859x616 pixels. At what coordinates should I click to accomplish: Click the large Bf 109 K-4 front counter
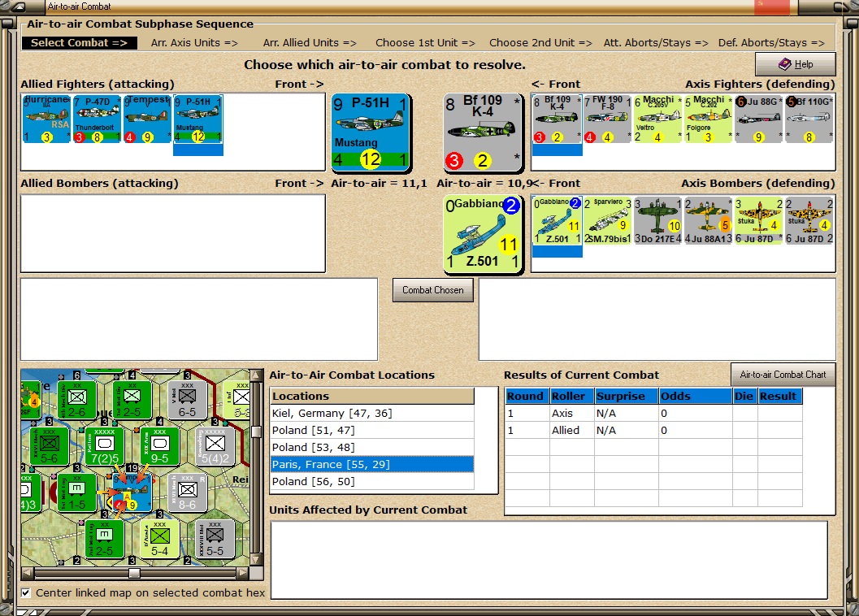[x=483, y=132]
